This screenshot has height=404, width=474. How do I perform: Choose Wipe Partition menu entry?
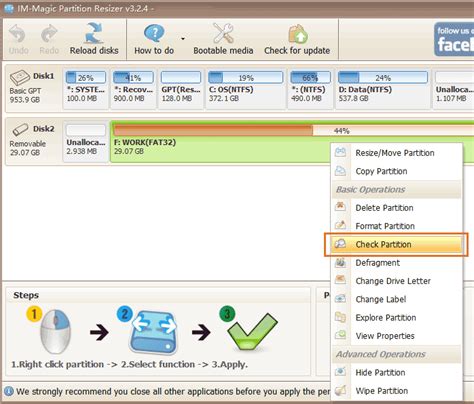pyautogui.click(x=397, y=391)
